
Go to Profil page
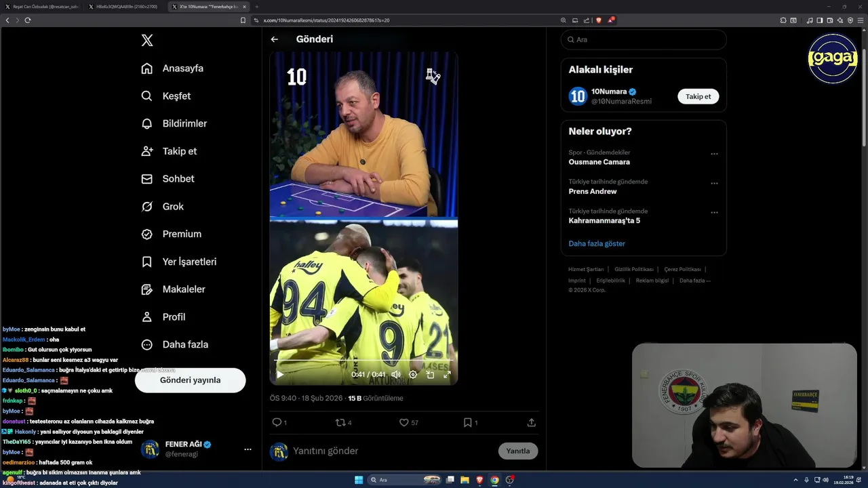[x=163, y=317]
